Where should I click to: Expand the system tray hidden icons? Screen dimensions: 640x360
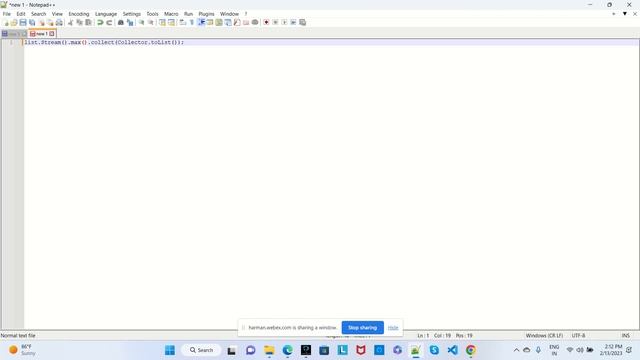(516, 350)
